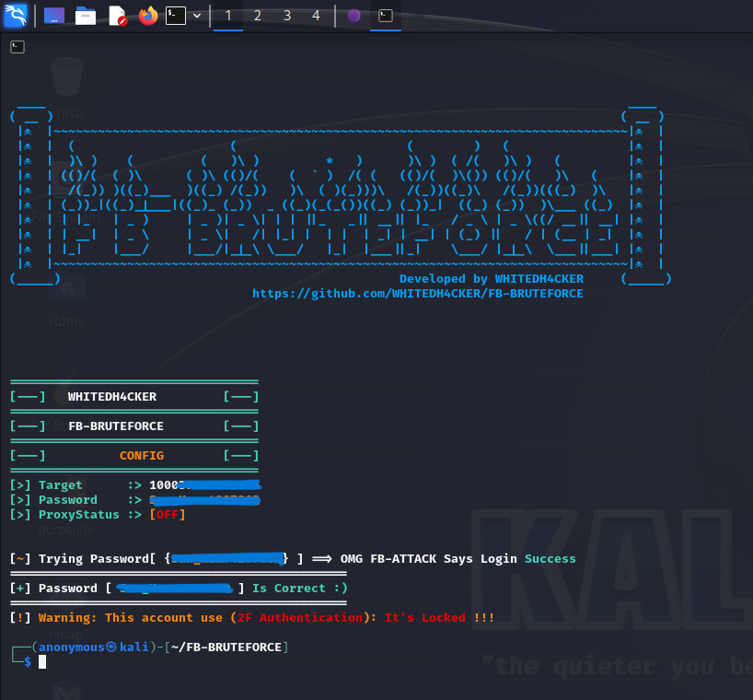Launch Firefox from the taskbar
This screenshot has width=753, height=700.
(x=148, y=15)
